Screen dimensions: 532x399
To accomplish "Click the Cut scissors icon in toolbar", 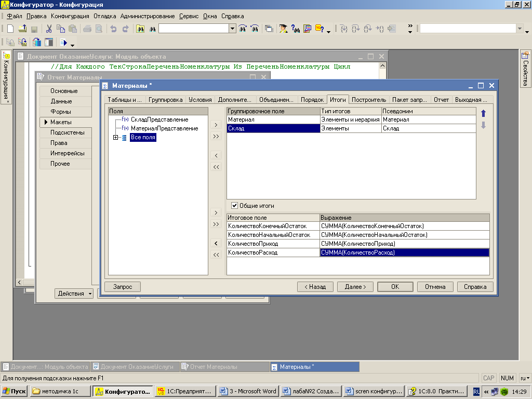I will pyautogui.click(x=49, y=29).
